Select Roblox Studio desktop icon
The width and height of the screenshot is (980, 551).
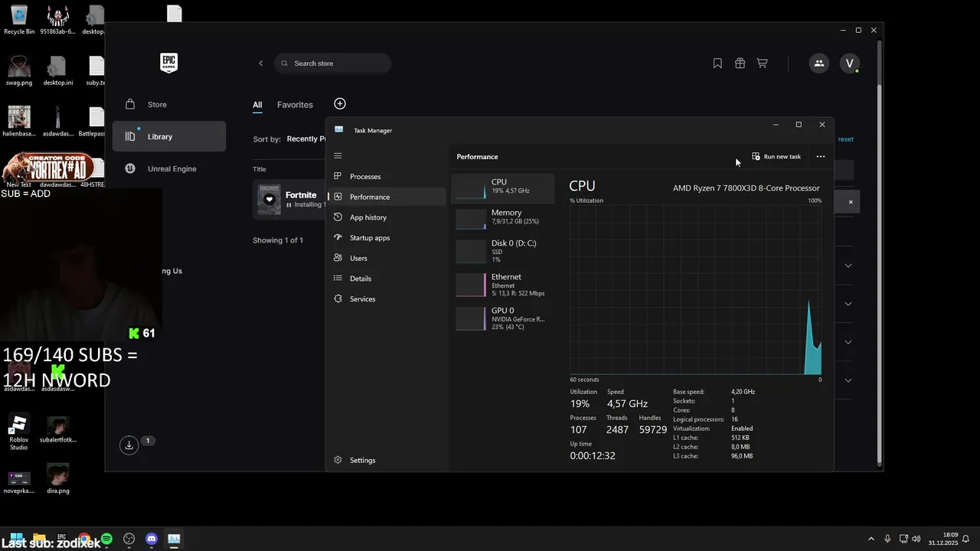pos(19,432)
